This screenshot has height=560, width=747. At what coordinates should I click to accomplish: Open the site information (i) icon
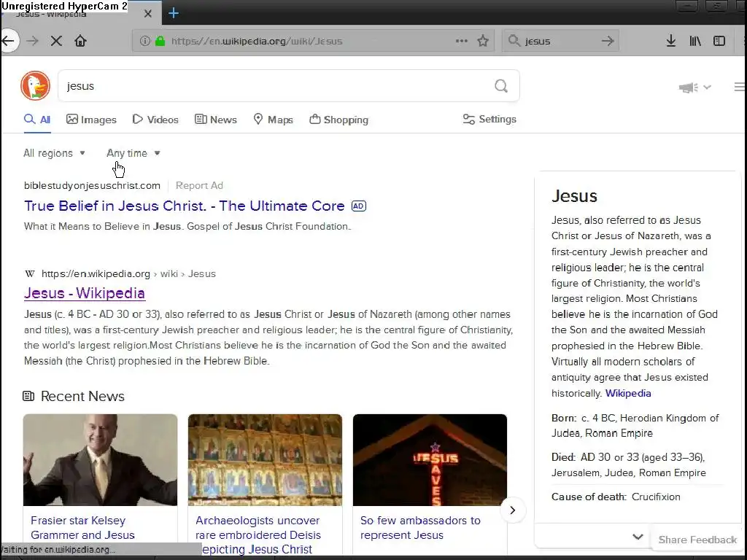pyautogui.click(x=145, y=41)
